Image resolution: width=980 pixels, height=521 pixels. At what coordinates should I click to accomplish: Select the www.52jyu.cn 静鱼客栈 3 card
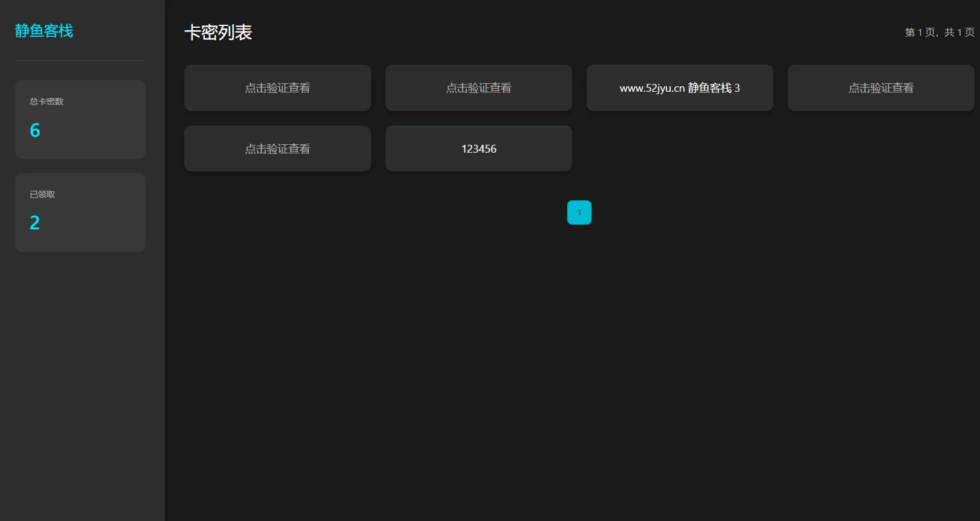(680, 88)
